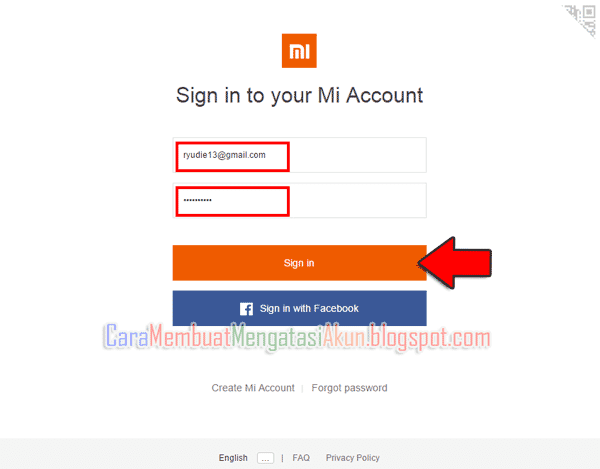Focus the email address input field
Image resolution: width=600 pixels, height=469 pixels.
pyautogui.click(x=300, y=155)
